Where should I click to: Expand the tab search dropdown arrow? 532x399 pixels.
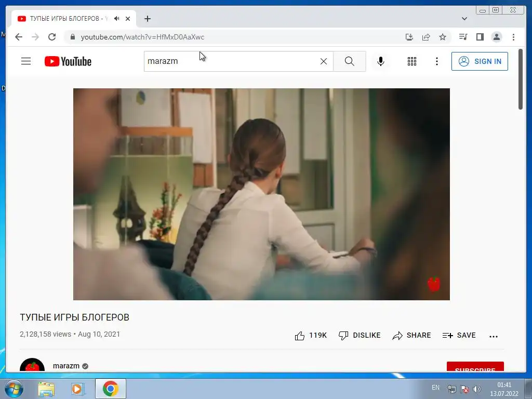464,19
